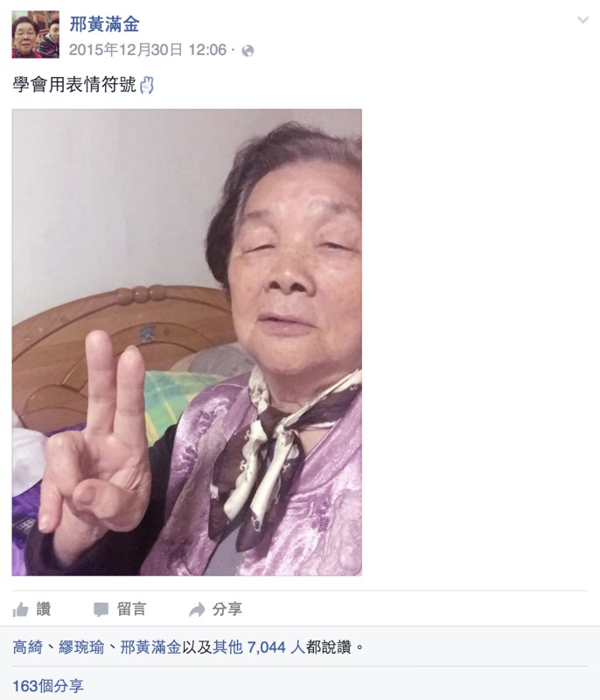This screenshot has height=700, width=600.
Task: View the 163個分享 shares list
Action: pyautogui.click(x=48, y=686)
